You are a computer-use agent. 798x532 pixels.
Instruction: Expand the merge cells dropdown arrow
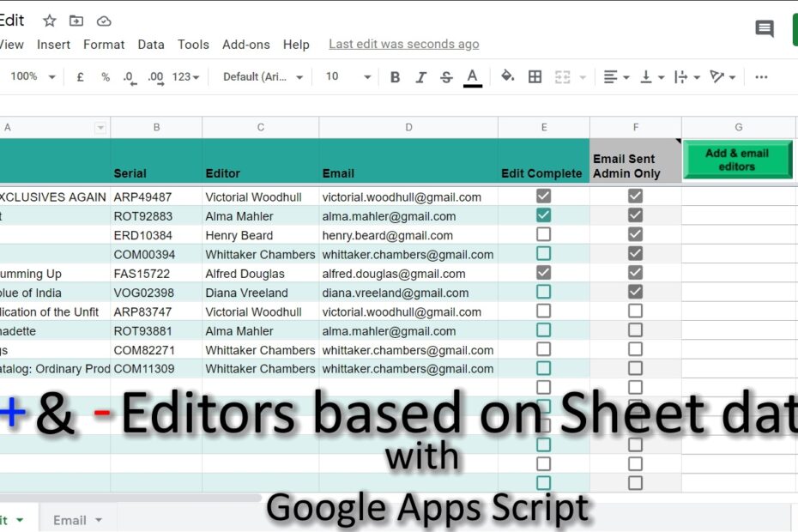coord(583,77)
